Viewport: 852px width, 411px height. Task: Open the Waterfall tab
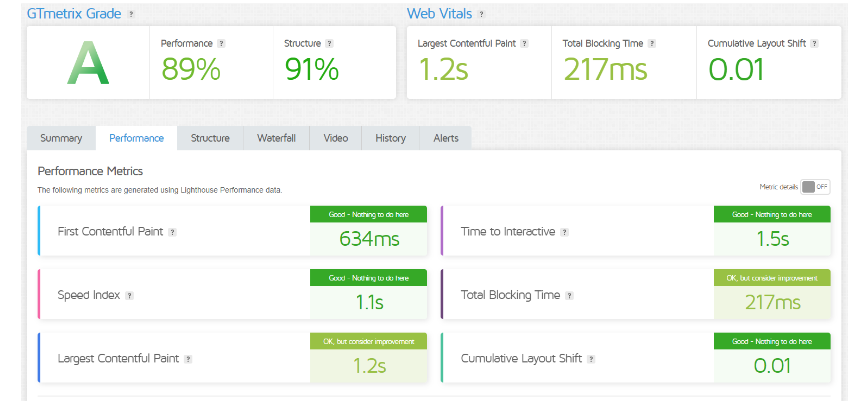tap(277, 138)
